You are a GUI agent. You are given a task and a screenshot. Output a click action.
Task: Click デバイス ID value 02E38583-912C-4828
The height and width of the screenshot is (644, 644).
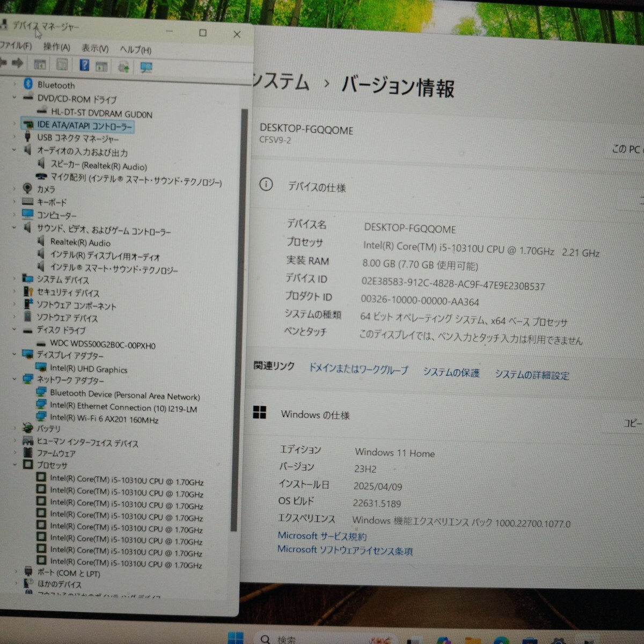pyautogui.click(x=453, y=283)
